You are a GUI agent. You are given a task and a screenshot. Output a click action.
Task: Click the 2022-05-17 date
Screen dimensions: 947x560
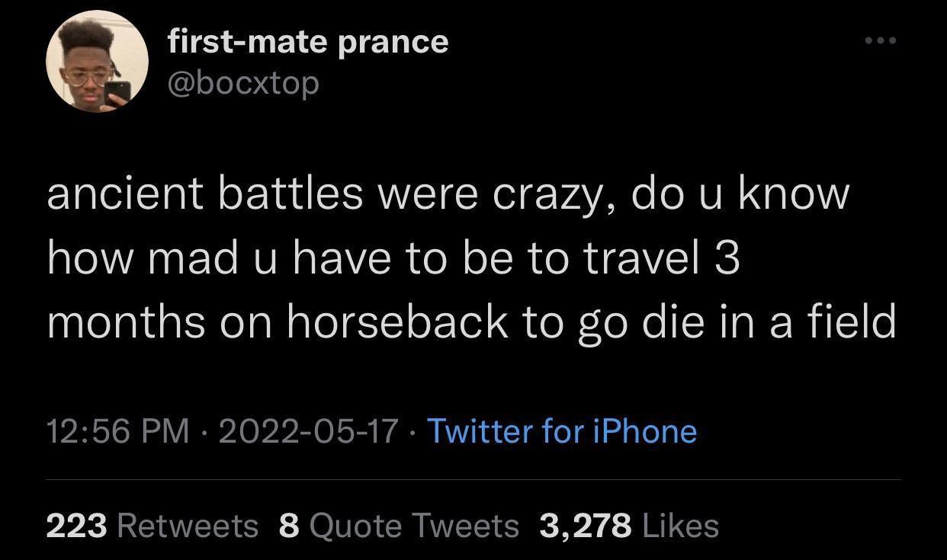[x=308, y=431]
